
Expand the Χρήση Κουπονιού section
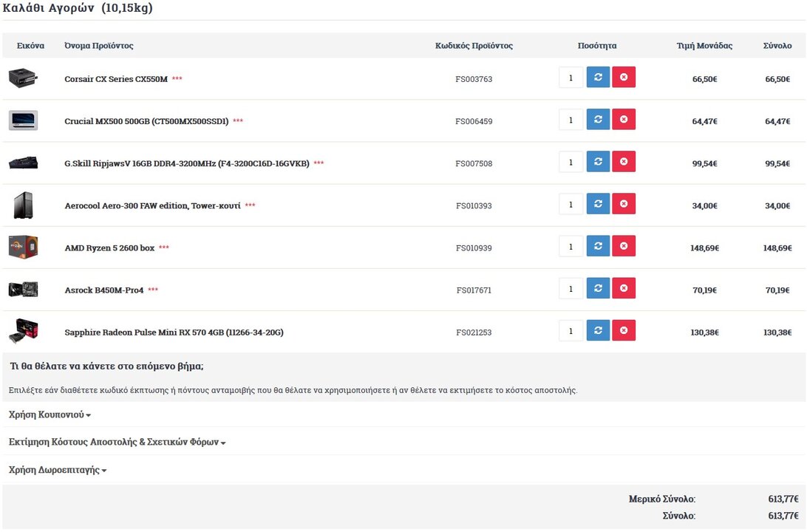(x=50, y=415)
